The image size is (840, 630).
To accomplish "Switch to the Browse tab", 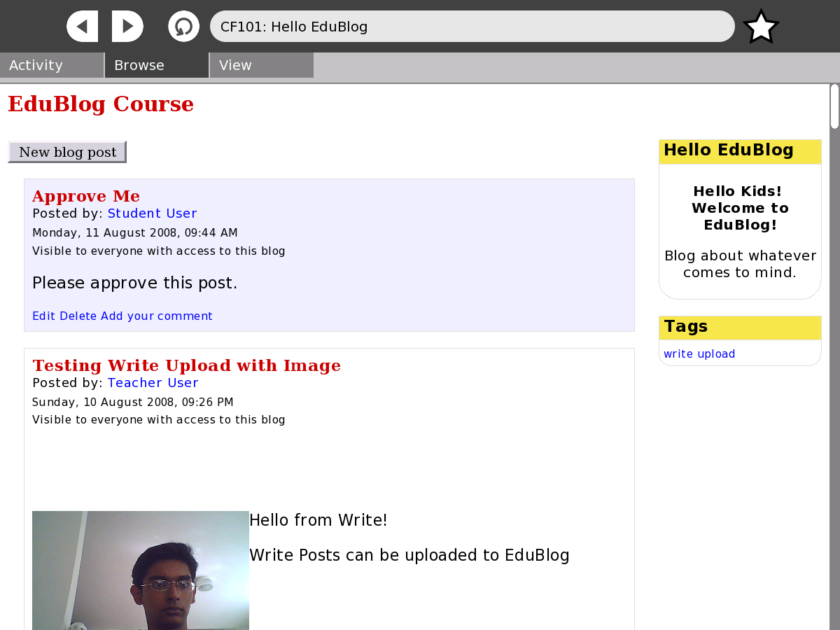I will [x=157, y=65].
